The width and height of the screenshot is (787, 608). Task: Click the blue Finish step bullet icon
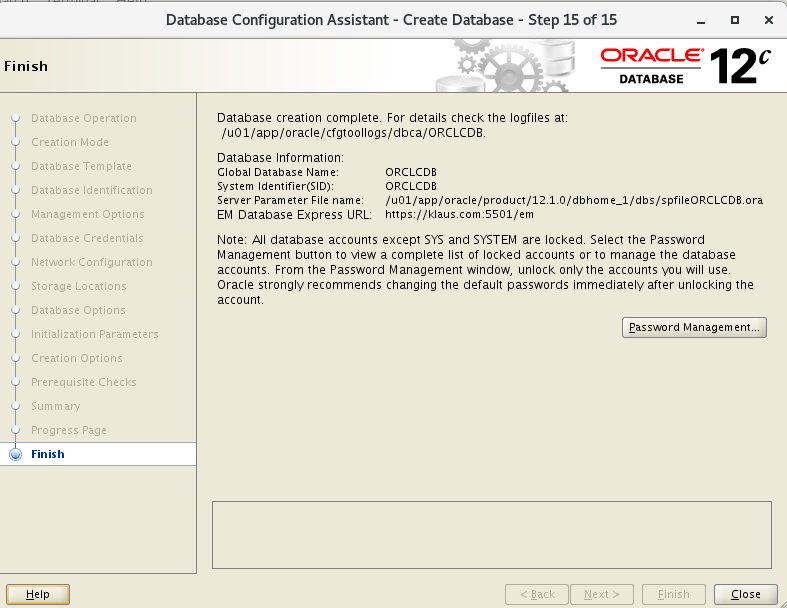15,454
